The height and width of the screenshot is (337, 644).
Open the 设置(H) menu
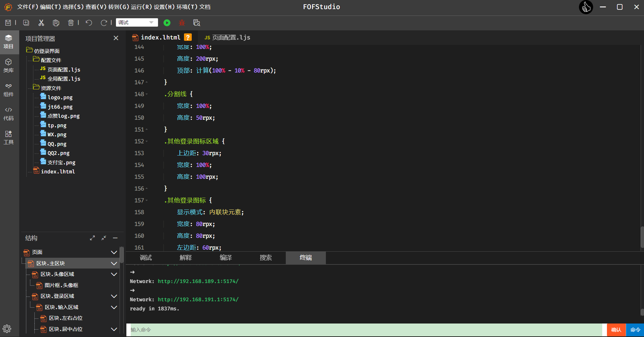pos(165,7)
